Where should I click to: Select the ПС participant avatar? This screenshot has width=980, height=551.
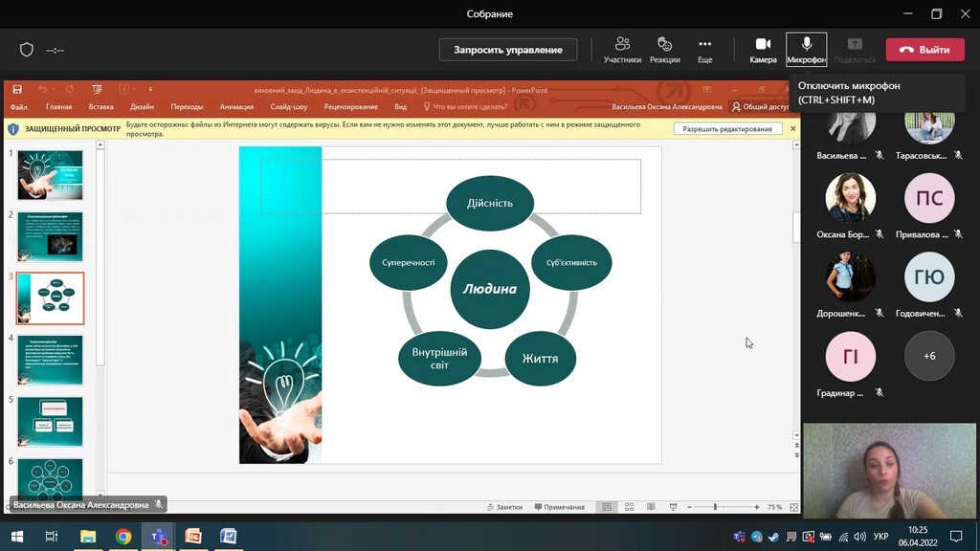tap(928, 198)
